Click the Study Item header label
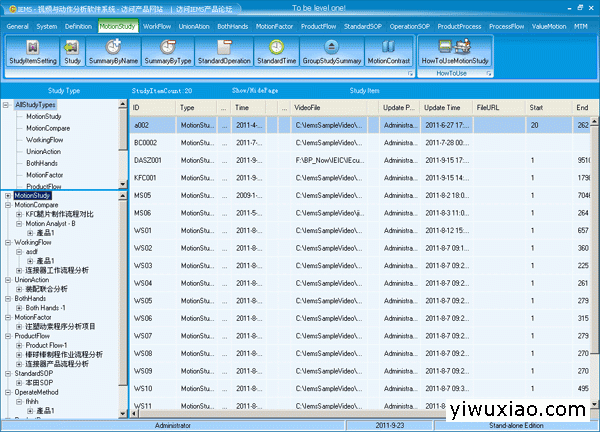600x432 pixels. pyautogui.click(x=364, y=91)
